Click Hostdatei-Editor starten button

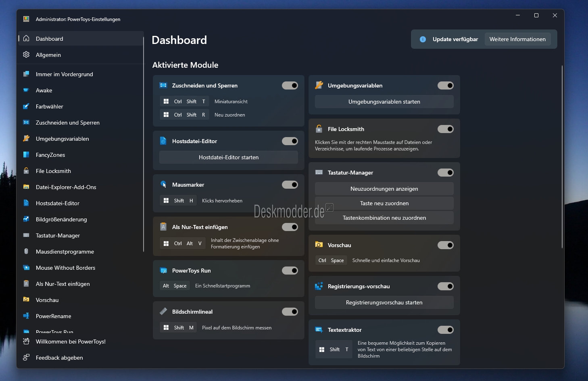pos(229,157)
